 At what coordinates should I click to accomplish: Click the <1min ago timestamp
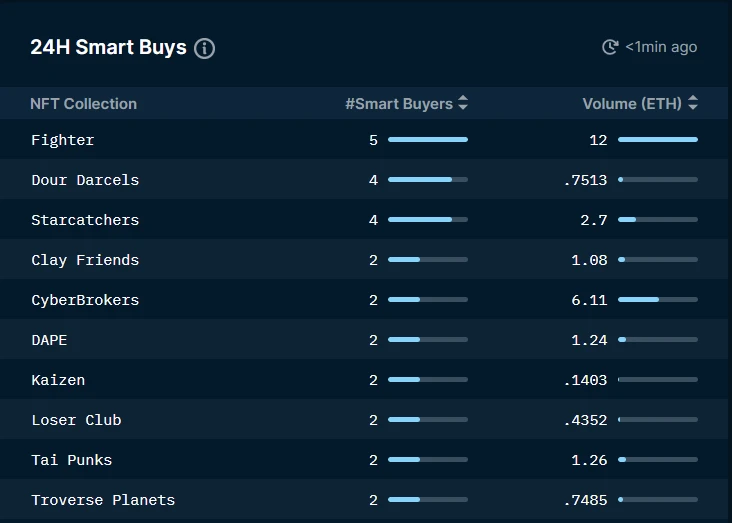[x=661, y=47]
